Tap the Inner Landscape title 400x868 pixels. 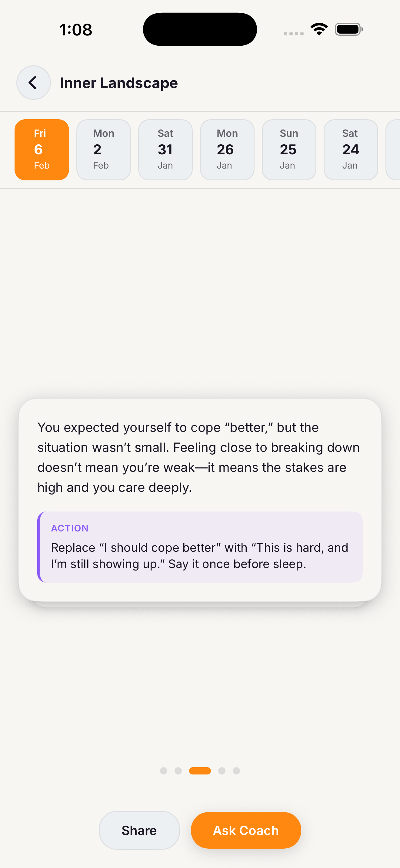point(119,83)
